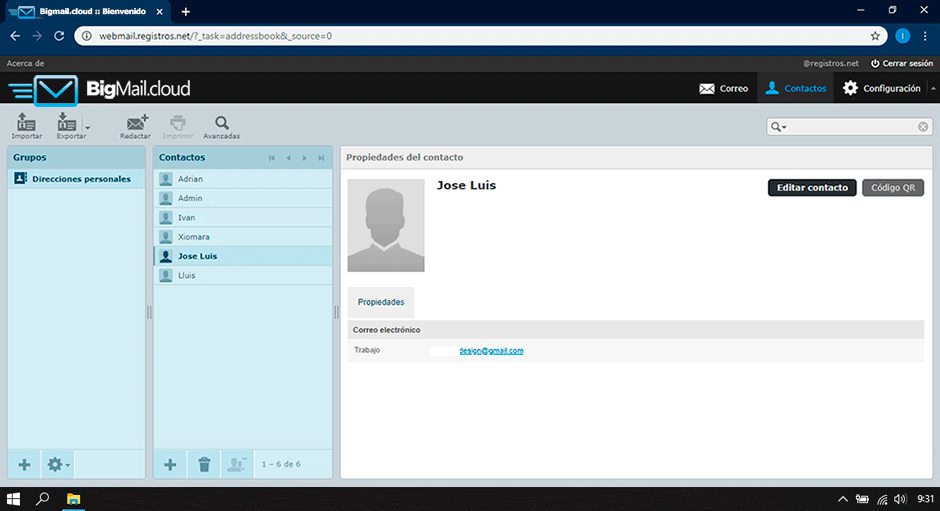940x511 pixels.
Task: Delete contact using the trash icon
Action: click(x=204, y=464)
